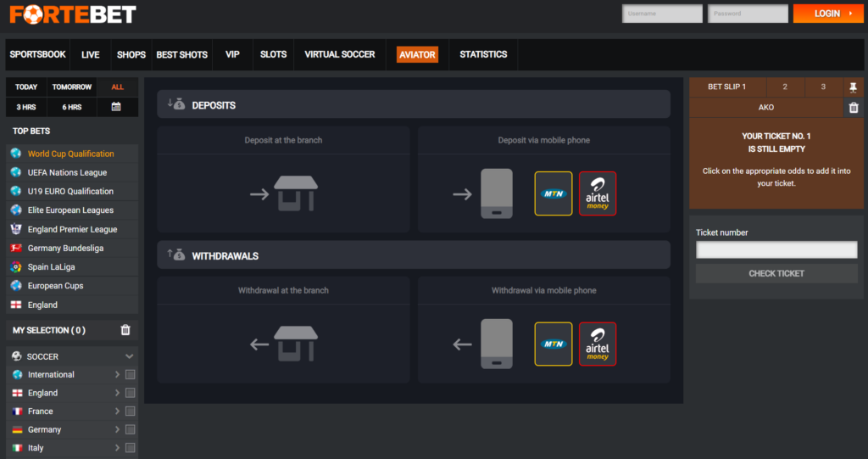Click the England Premier League crest icon
Image resolution: width=868 pixels, height=459 pixels.
[16, 229]
